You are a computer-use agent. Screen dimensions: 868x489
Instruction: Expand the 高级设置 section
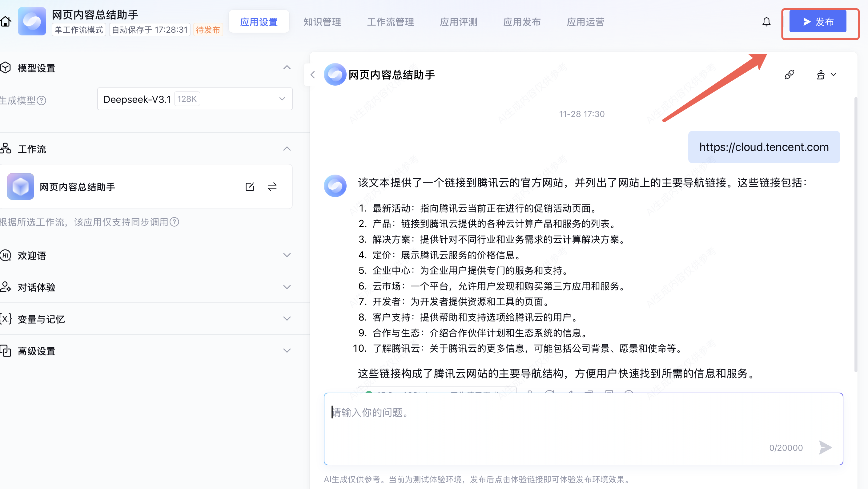[287, 350]
